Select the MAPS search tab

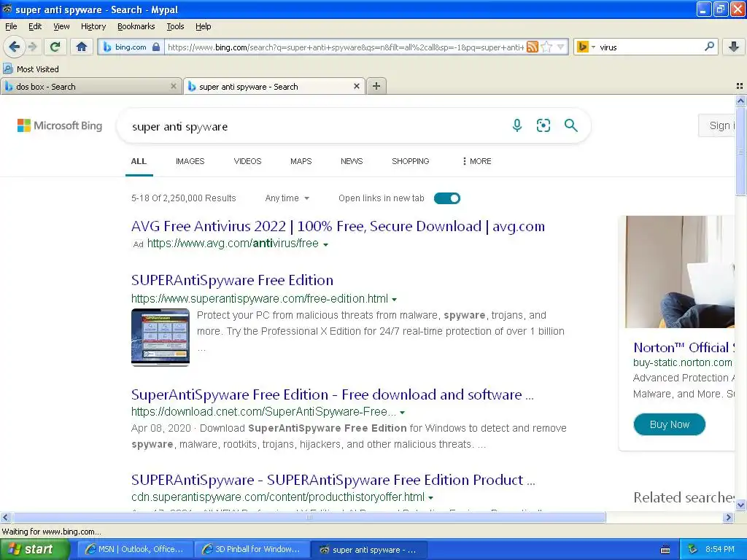pos(301,161)
